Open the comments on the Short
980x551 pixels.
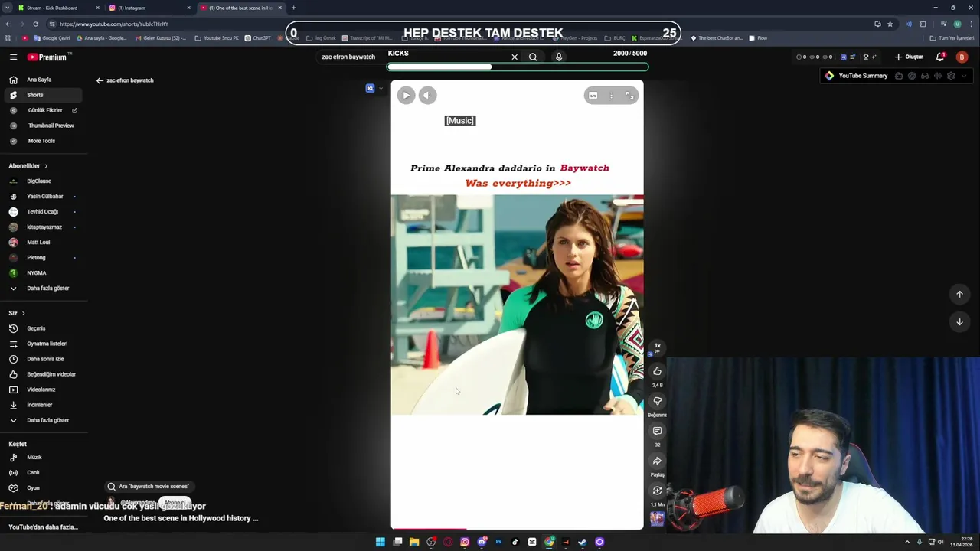point(657,431)
